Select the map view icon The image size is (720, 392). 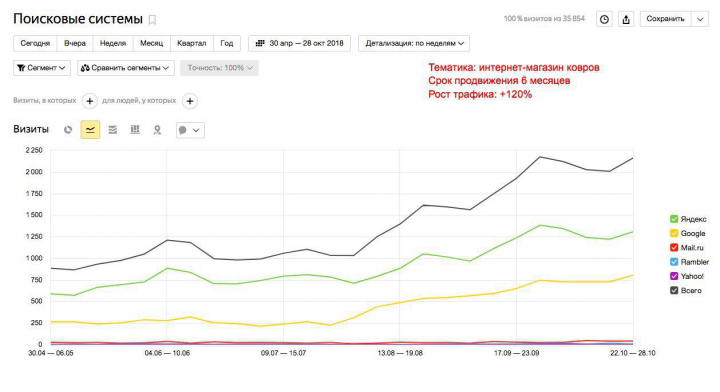pyautogui.click(x=157, y=130)
